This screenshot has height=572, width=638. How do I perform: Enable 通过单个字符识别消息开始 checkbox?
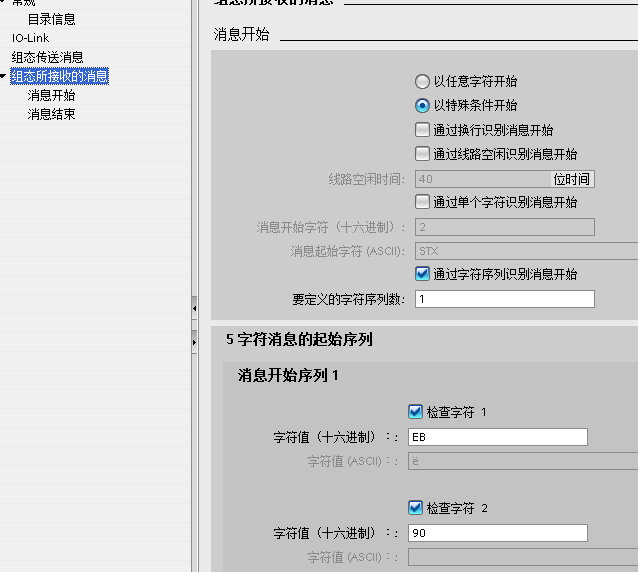(422, 202)
